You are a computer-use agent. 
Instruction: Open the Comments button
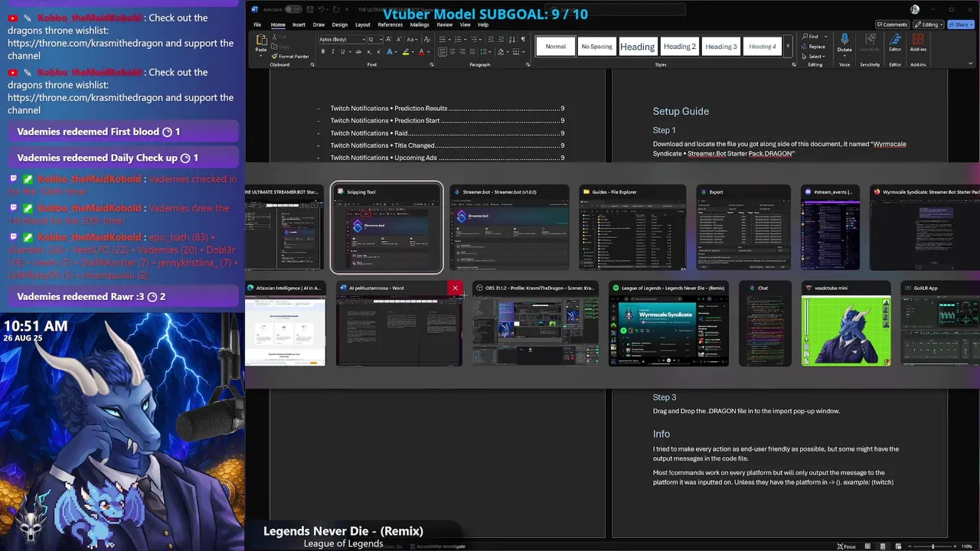893,24
